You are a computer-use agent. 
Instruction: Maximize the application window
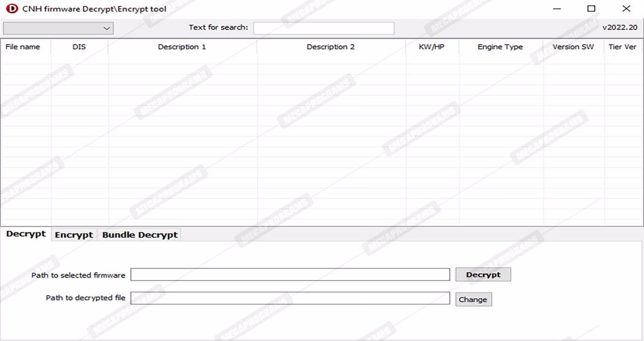(x=591, y=8)
